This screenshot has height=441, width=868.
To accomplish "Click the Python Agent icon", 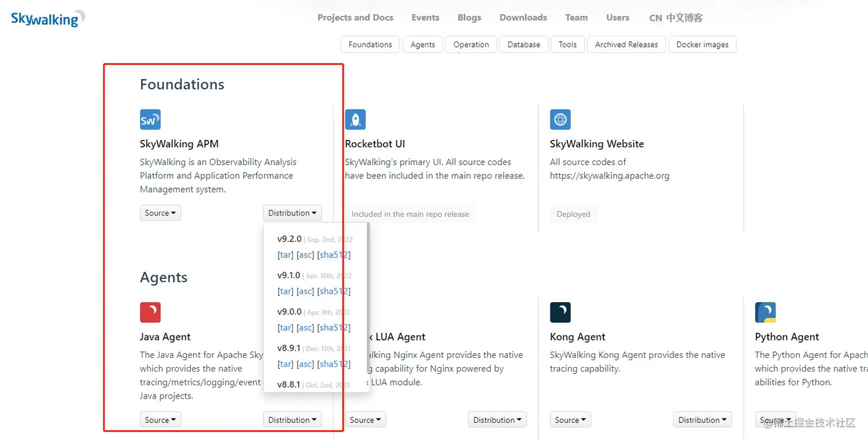I will click(765, 313).
